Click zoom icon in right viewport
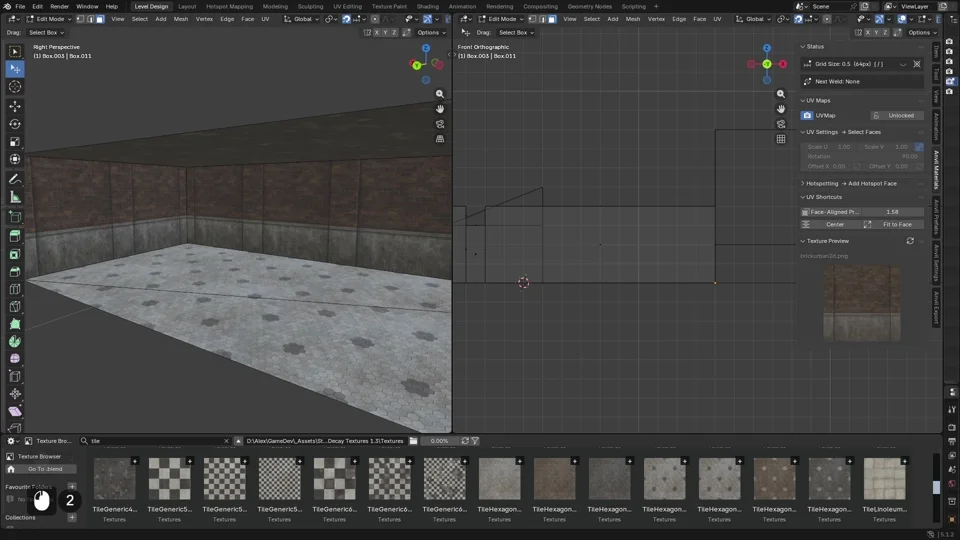Screen dimensions: 960x540 point(781,94)
